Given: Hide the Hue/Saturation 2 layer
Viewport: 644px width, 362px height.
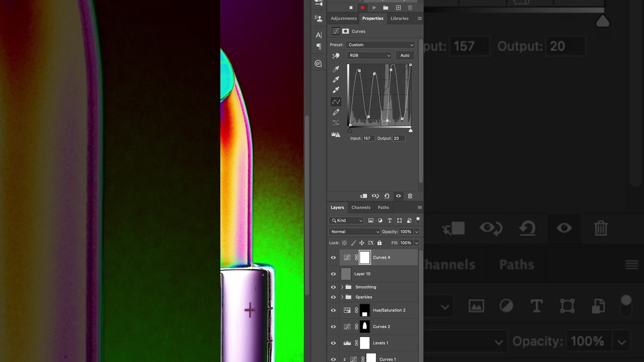Looking at the screenshot, I should pos(333,310).
